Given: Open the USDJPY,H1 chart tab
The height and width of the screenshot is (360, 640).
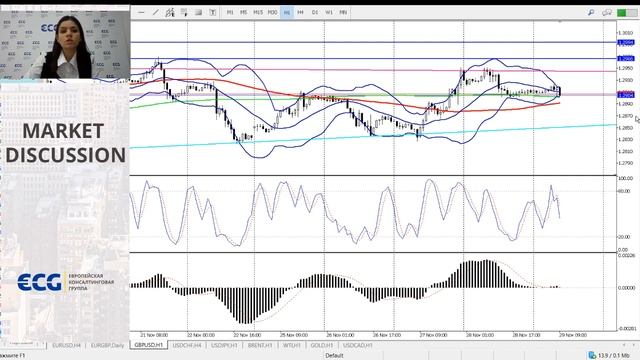Looking at the screenshot, I should coord(224,345).
